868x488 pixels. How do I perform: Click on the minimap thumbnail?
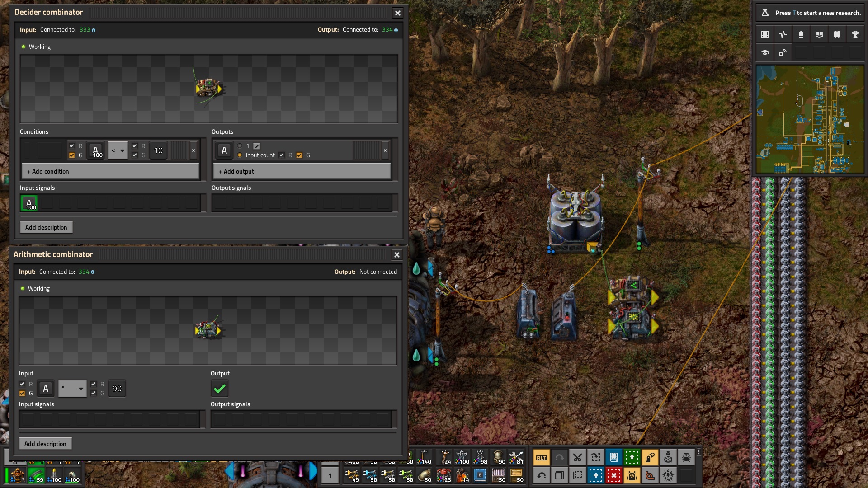pos(810,119)
